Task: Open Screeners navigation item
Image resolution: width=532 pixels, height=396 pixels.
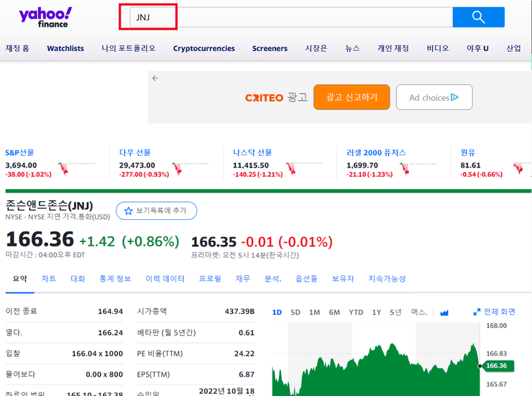Action: pos(270,48)
